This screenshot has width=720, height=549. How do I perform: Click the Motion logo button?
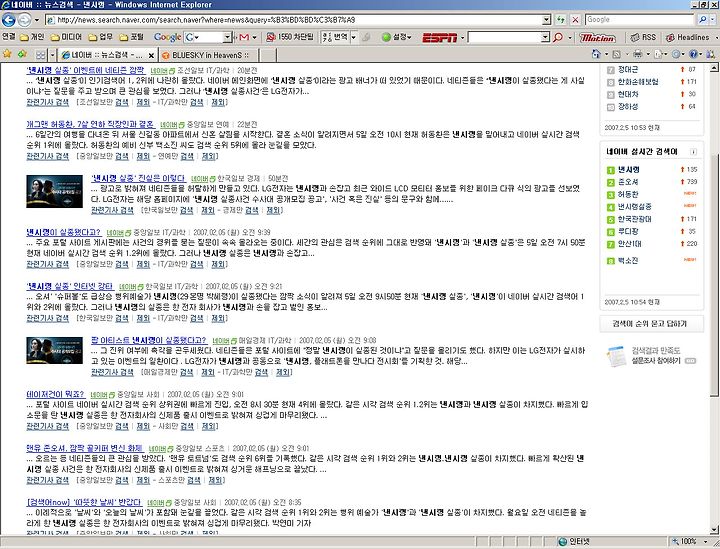tap(597, 38)
